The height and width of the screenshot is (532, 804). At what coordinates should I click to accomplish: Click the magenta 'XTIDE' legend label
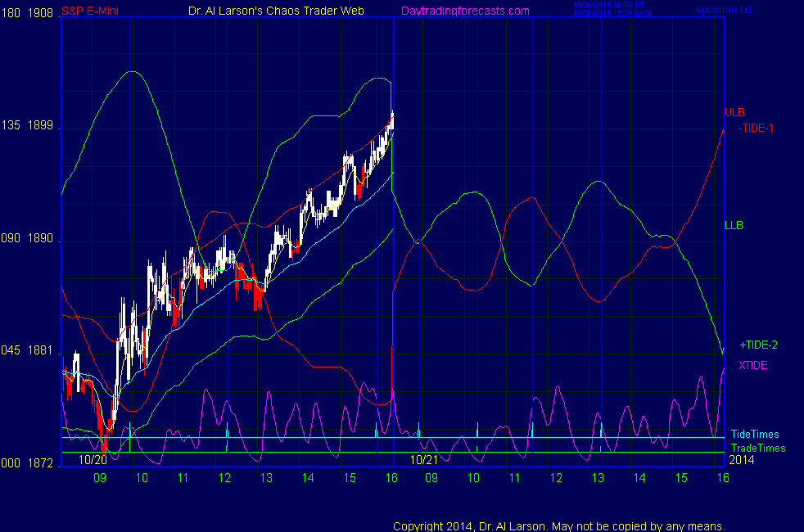(x=752, y=365)
